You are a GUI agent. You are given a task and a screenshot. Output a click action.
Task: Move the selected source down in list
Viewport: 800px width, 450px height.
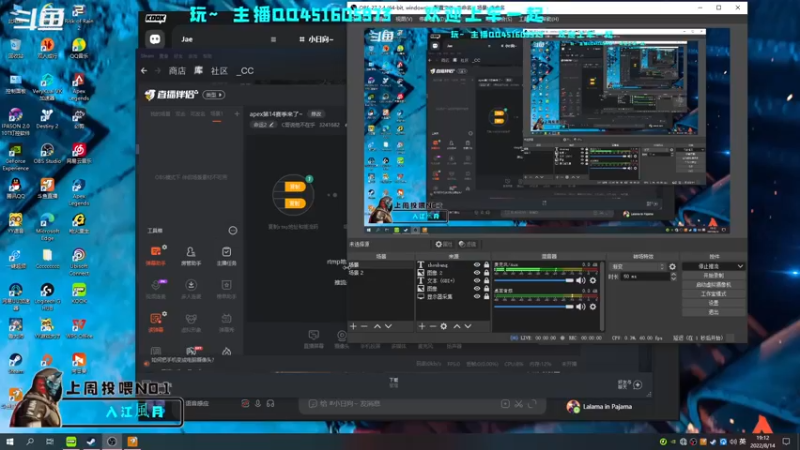coord(468,326)
